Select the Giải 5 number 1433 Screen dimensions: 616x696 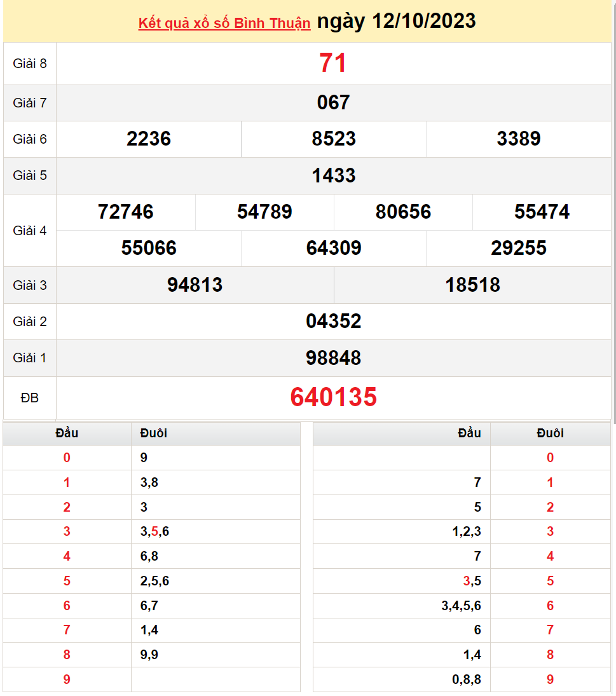tap(333, 175)
